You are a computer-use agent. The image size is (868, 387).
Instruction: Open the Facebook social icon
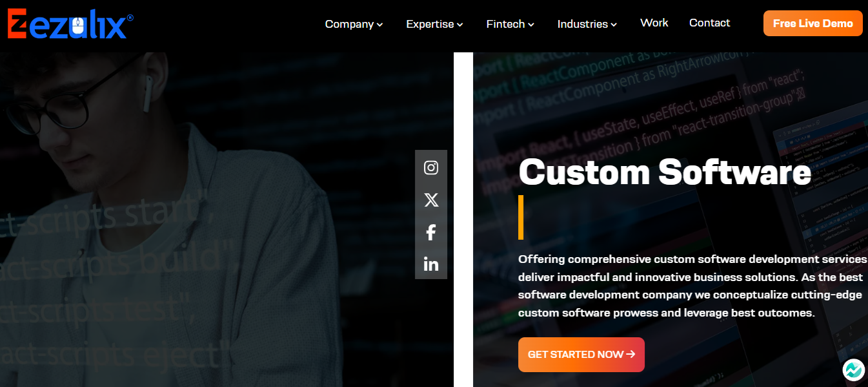point(431,233)
